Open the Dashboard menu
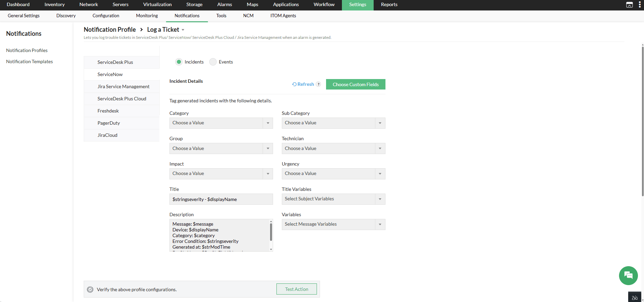 [18, 5]
